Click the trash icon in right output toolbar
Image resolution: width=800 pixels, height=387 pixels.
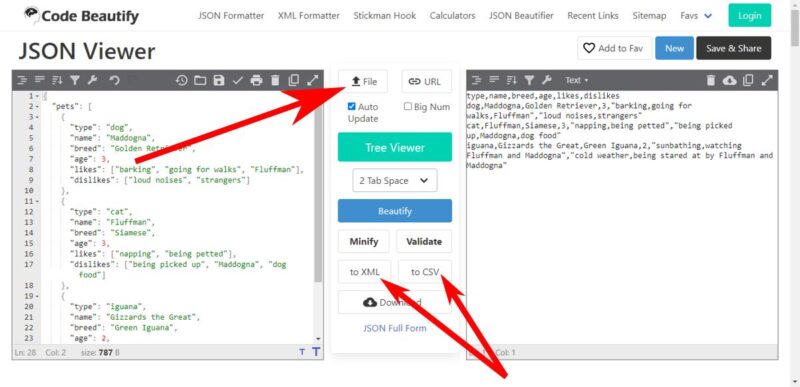click(x=711, y=80)
